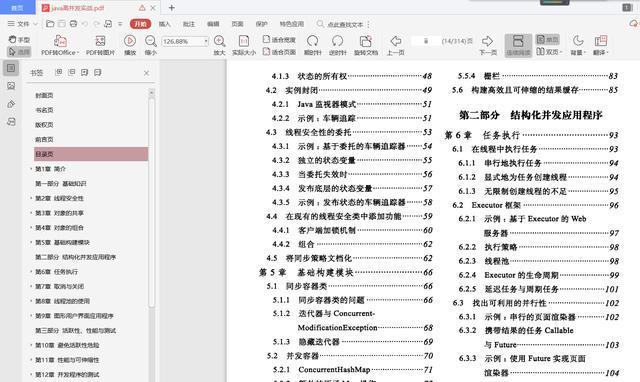Select the 开始 ribbon tab
This screenshot has height=382, width=640.
tap(140, 24)
